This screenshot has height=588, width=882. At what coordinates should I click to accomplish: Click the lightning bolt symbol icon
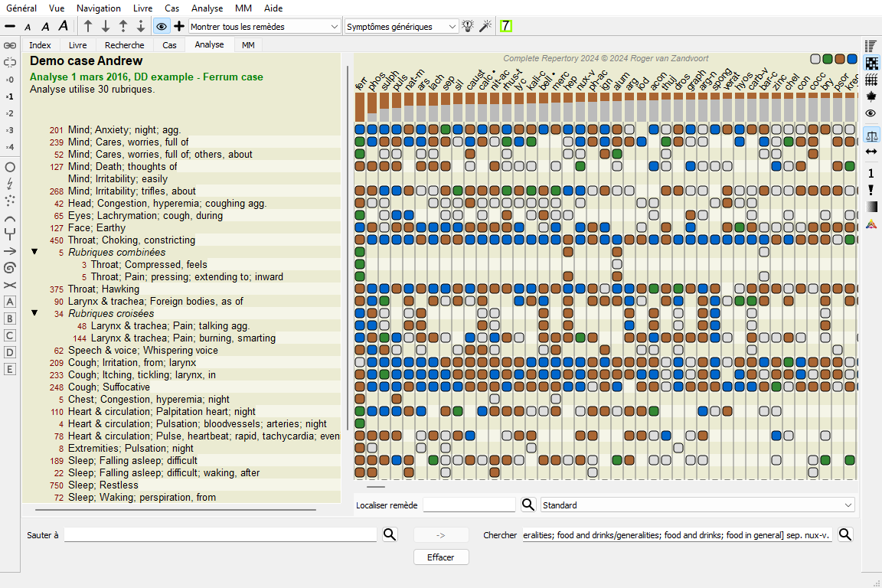[x=10, y=183]
